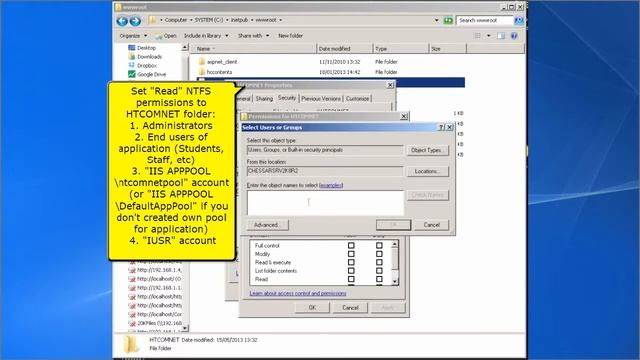Tick Deny for Read & execute
This screenshot has height=360, width=640.
click(x=379, y=262)
